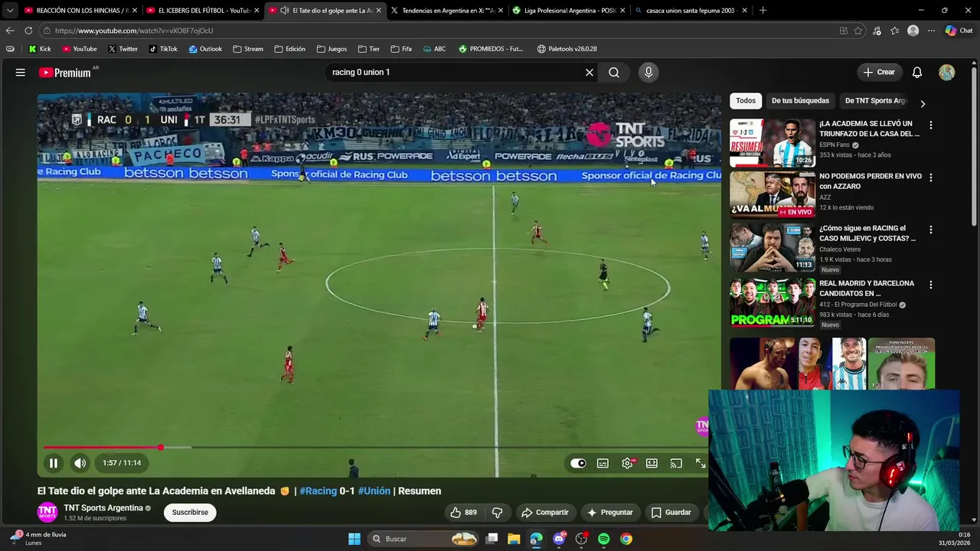Open options for Cómo sigue en Racing video
Viewport: 980px width, 551px height.
point(931,230)
